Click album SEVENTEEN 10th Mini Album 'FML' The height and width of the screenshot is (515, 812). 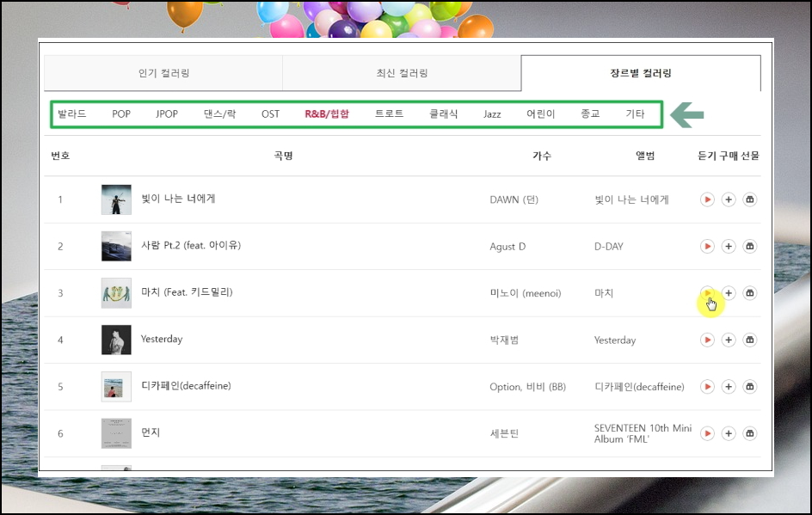pyautogui.click(x=643, y=433)
